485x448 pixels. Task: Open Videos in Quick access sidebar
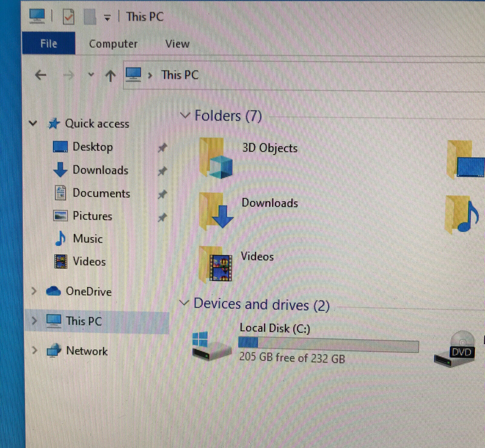pos(89,261)
